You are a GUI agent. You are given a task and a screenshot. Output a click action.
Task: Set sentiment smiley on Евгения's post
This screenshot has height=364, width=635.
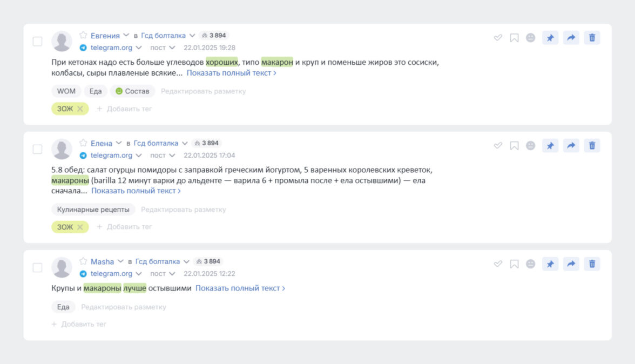tap(530, 38)
